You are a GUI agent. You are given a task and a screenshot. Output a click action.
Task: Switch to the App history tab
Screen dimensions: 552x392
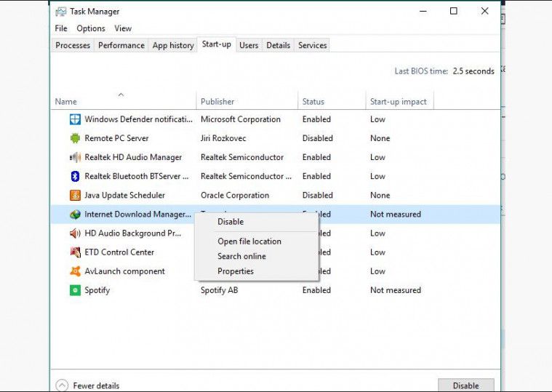(x=173, y=45)
